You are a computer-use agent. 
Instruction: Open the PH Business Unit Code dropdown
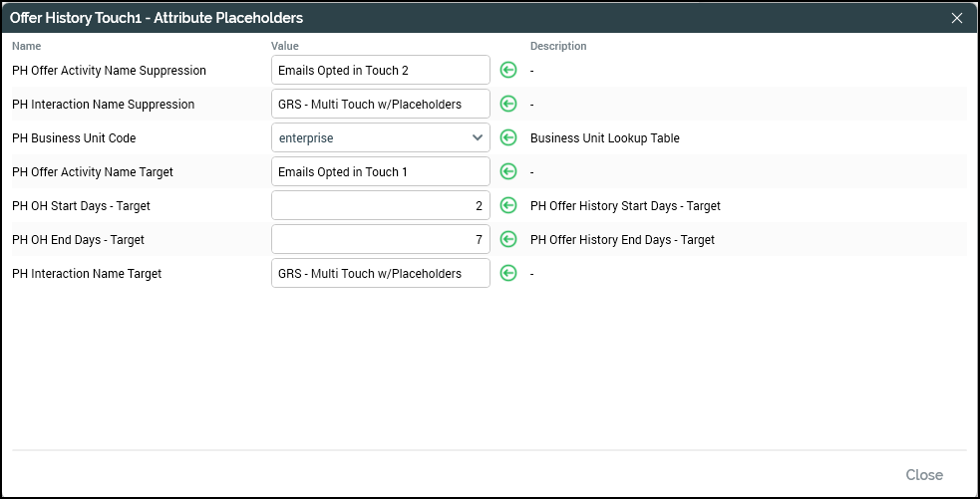point(380,138)
